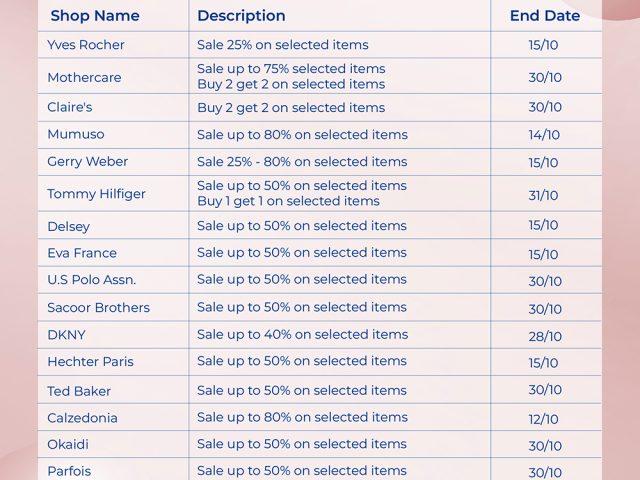This screenshot has width=640, height=480.
Task: Select the Mothercare shop name
Action: click(x=84, y=77)
